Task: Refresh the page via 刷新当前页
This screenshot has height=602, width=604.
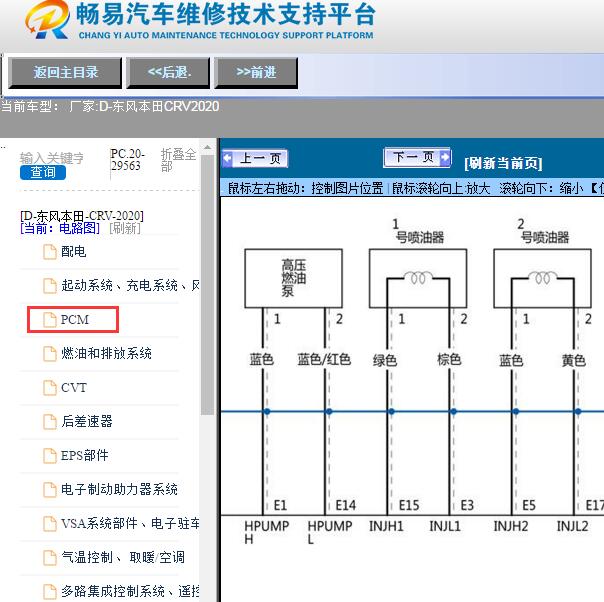Action: [x=503, y=163]
